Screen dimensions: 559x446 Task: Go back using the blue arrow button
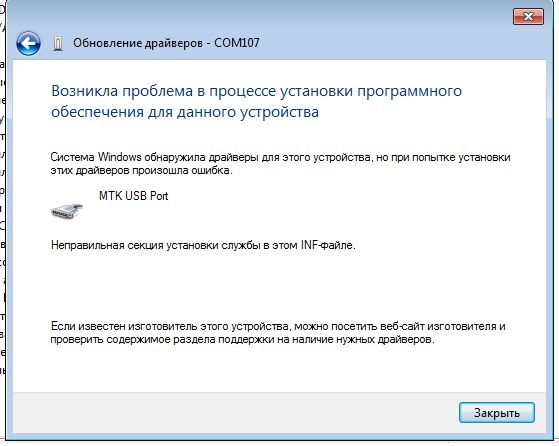(28, 43)
